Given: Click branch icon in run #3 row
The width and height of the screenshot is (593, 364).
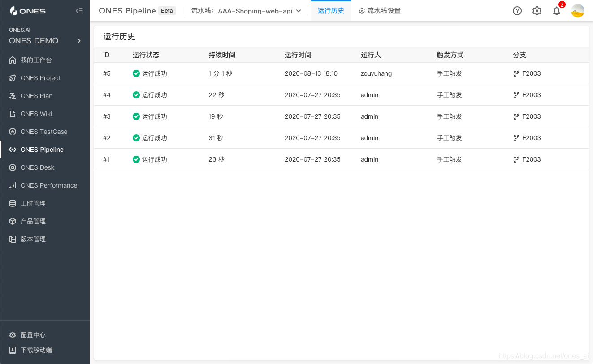Looking at the screenshot, I should pyautogui.click(x=516, y=116).
